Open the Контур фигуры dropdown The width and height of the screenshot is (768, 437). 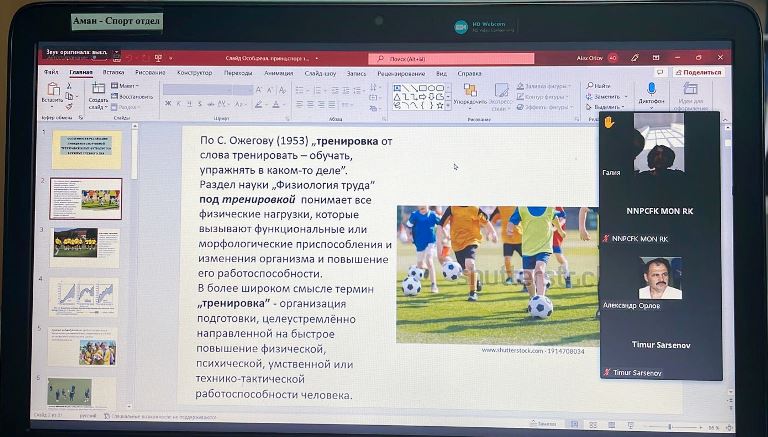tap(543, 97)
